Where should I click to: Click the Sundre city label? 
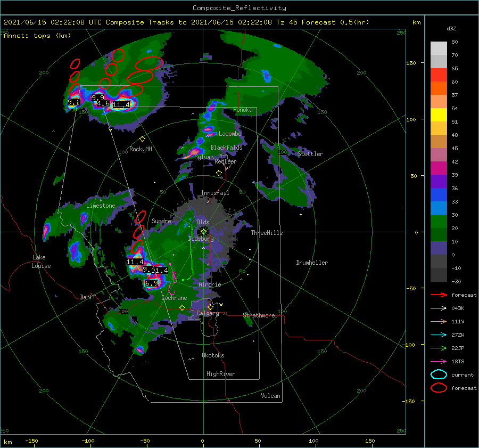point(161,221)
